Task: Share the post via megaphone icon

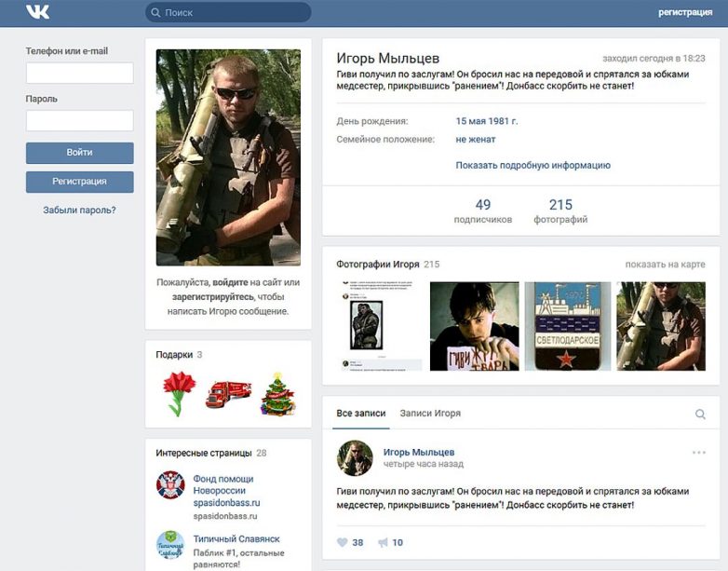Action: point(383,542)
